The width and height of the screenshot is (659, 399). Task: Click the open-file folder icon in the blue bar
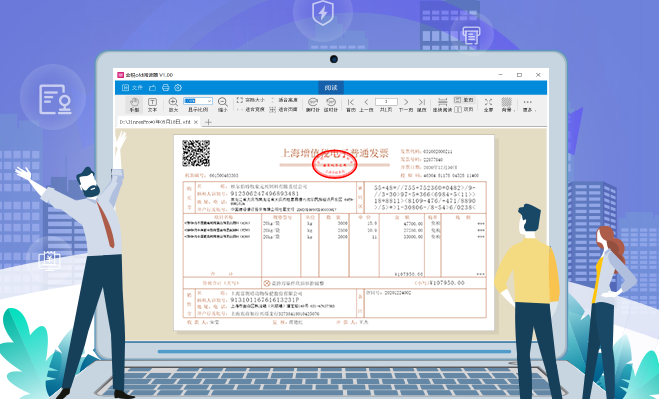153,88
